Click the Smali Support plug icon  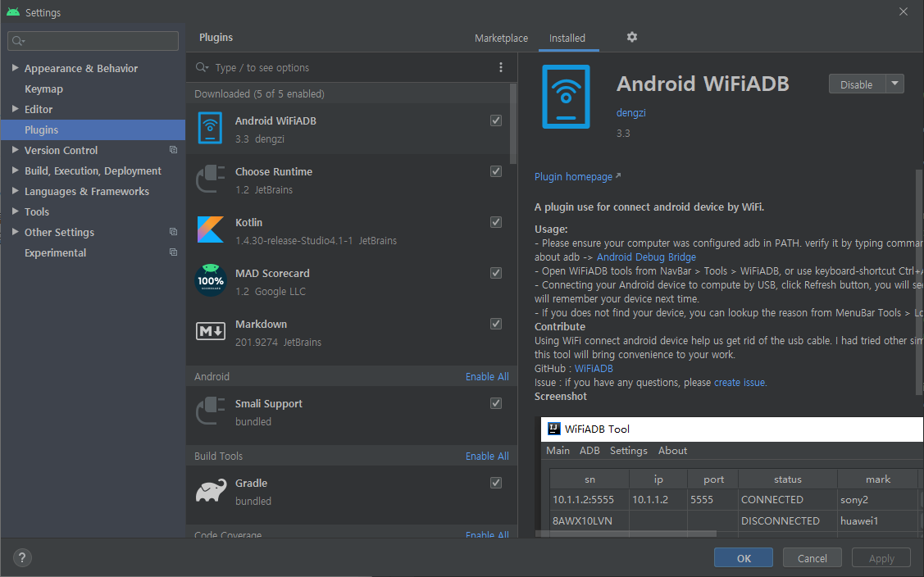(211, 411)
